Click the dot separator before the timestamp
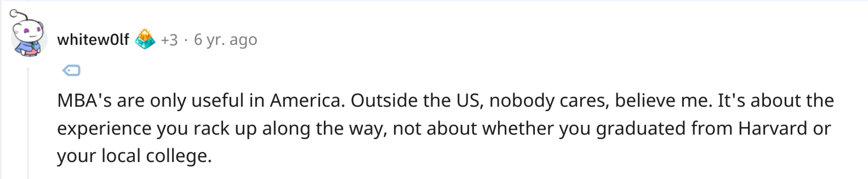 tap(186, 40)
